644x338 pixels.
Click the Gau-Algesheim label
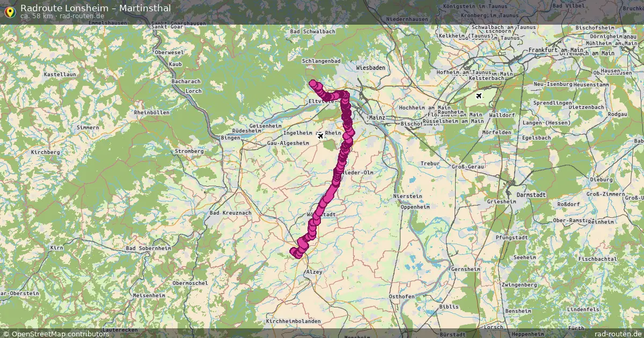[x=288, y=143]
